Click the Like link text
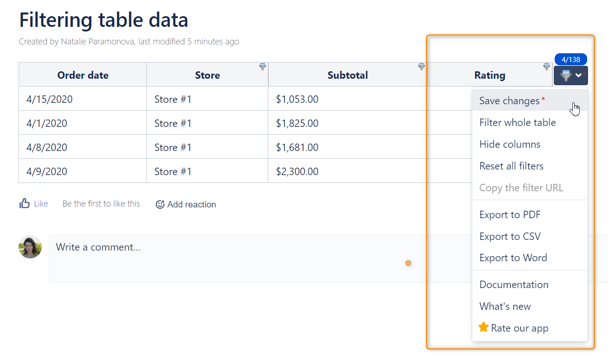The height and width of the screenshot is (364, 608). 41,203
